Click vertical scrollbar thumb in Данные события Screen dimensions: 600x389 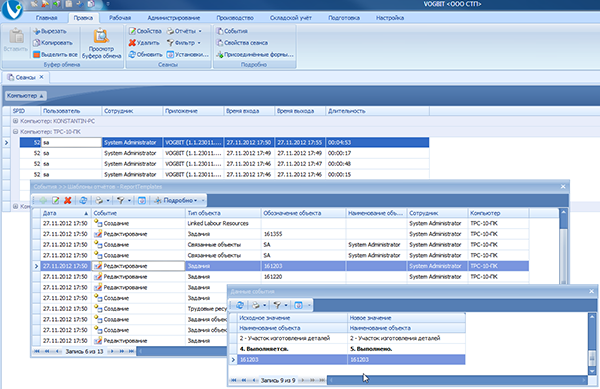(592, 358)
